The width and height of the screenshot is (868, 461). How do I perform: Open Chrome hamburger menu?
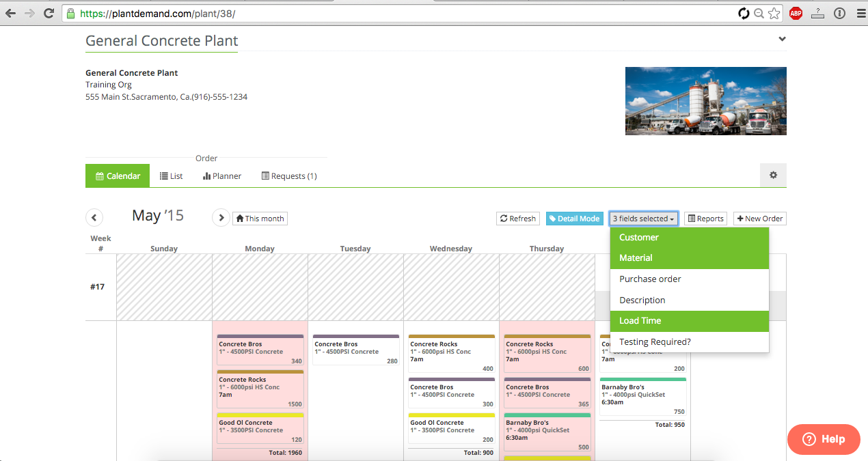click(x=860, y=13)
